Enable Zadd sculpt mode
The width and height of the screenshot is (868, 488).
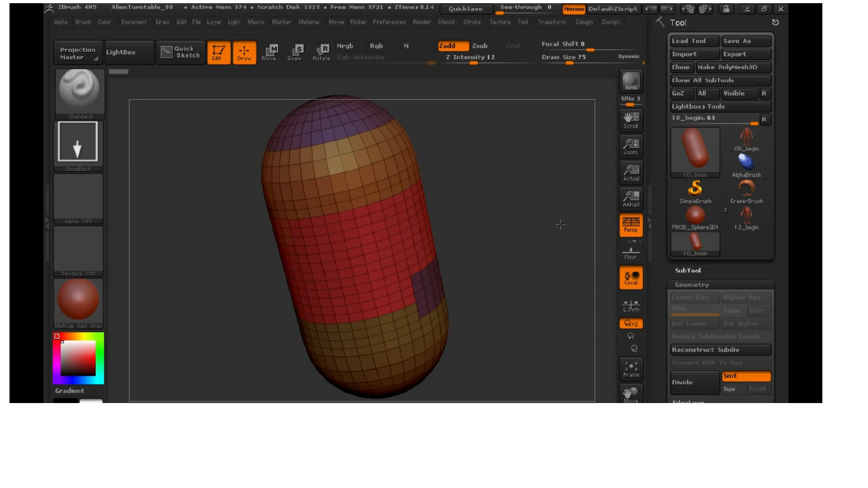coord(453,46)
